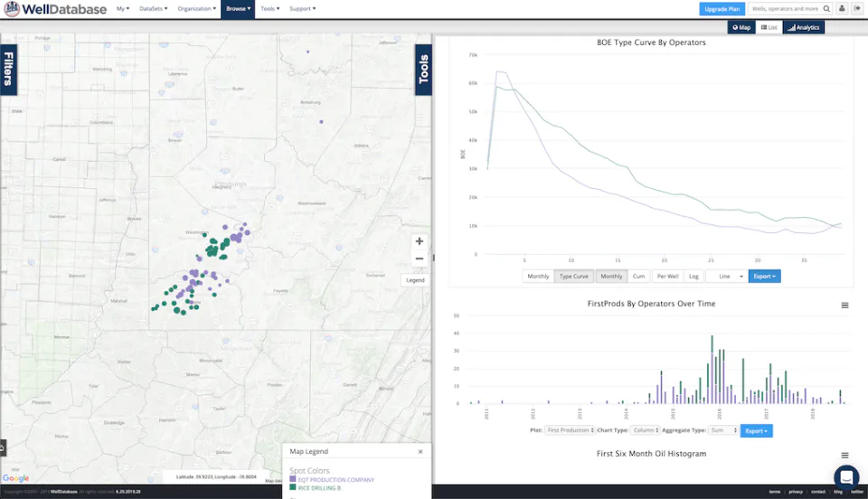Open the contact link in footer

point(818,492)
